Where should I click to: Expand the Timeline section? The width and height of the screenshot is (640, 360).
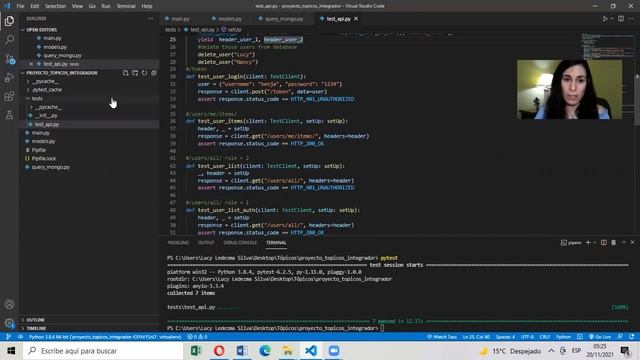click(x=36, y=328)
